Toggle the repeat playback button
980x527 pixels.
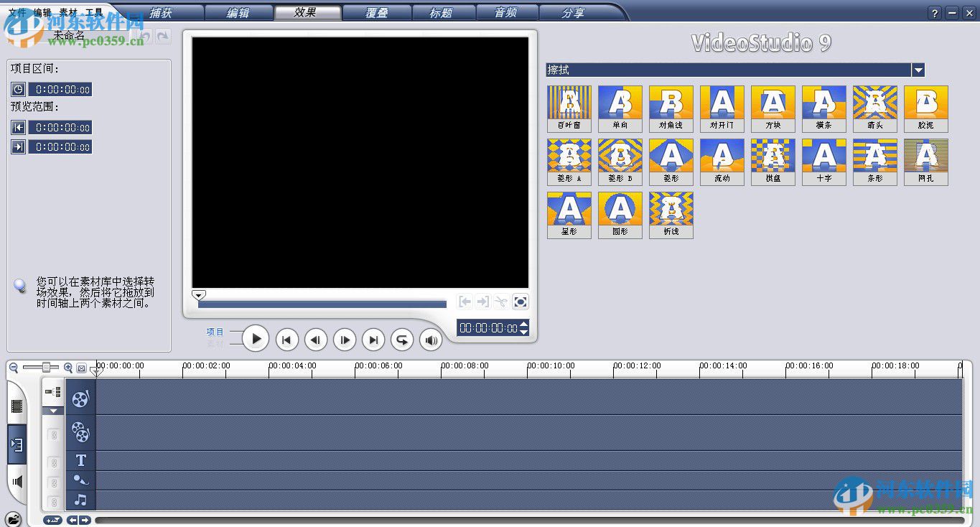(x=402, y=340)
